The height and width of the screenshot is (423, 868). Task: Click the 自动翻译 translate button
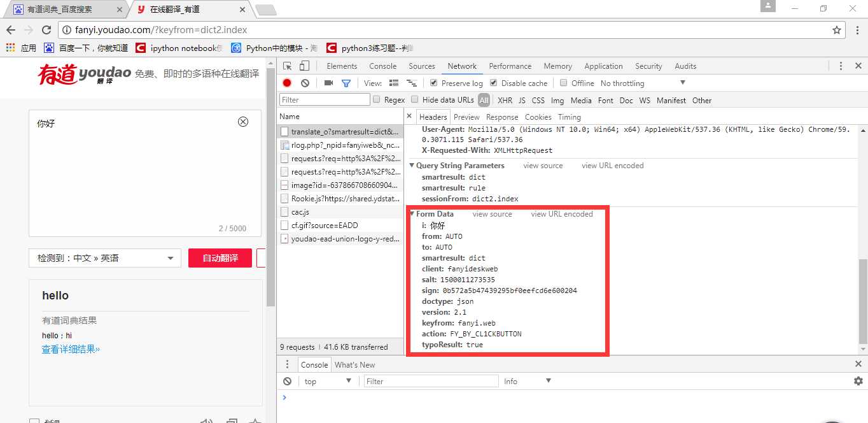click(220, 258)
